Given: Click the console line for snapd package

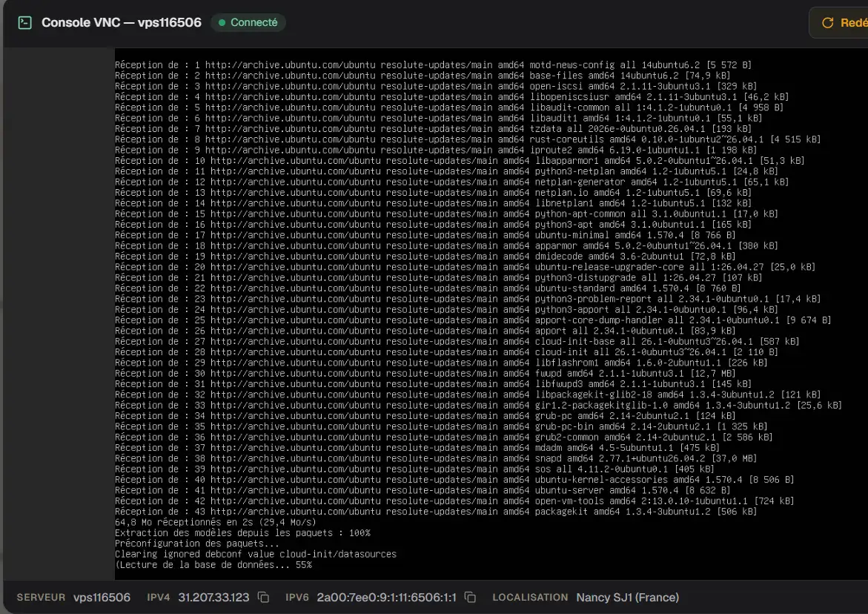Looking at the screenshot, I should click(436, 458).
